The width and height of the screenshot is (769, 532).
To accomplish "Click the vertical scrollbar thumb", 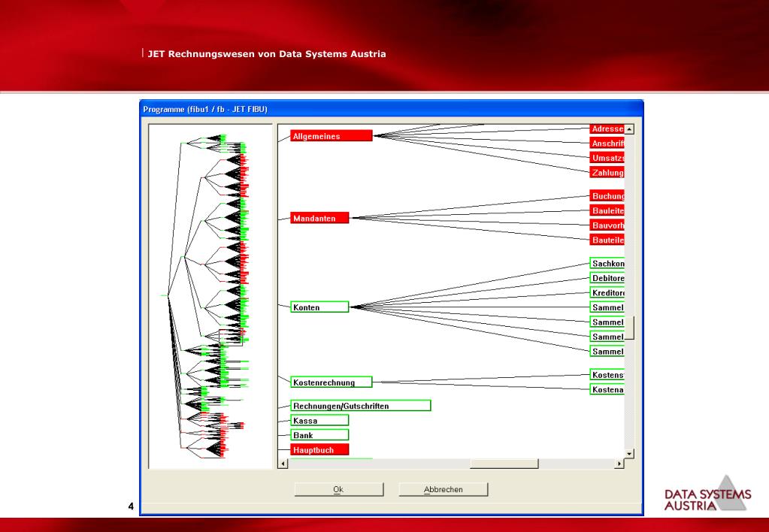I will click(629, 328).
